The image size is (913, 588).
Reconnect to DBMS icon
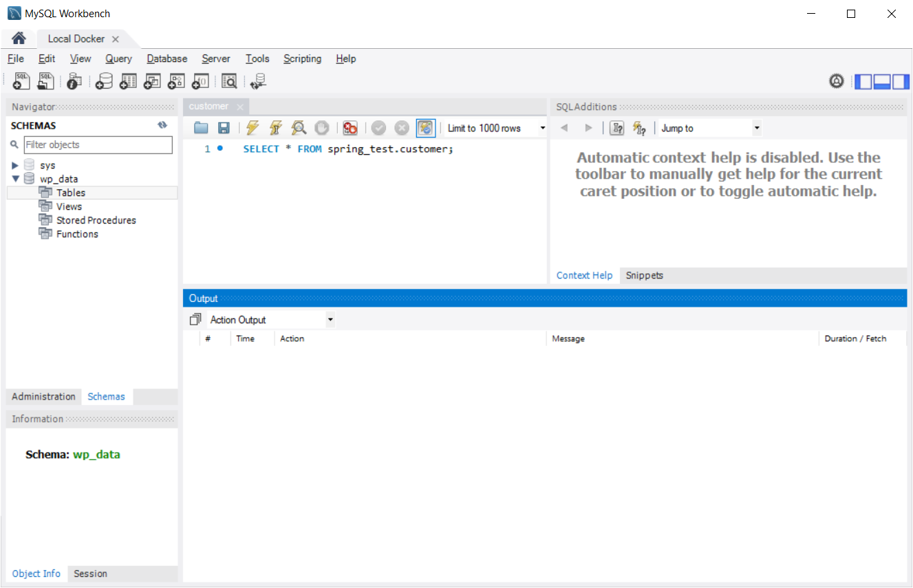[258, 82]
